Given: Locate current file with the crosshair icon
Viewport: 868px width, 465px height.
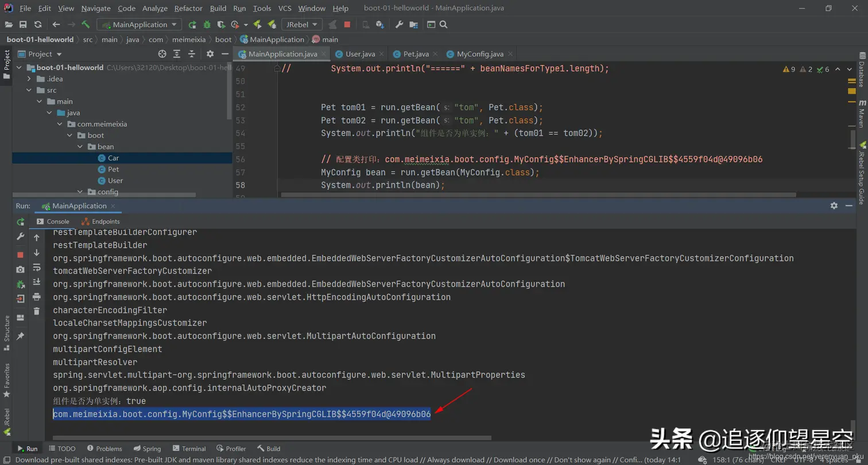Looking at the screenshot, I should (x=162, y=54).
